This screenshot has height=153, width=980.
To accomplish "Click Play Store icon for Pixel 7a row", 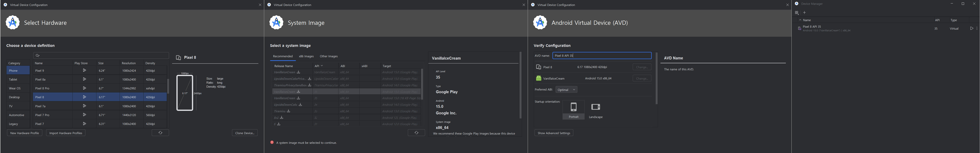I will [x=85, y=106].
